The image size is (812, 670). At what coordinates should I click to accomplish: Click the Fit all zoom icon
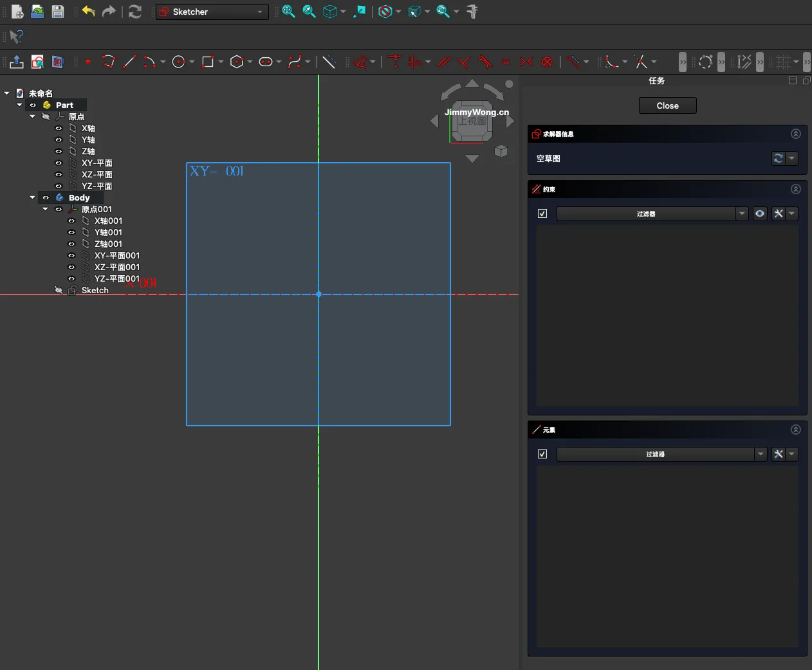[288, 12]
